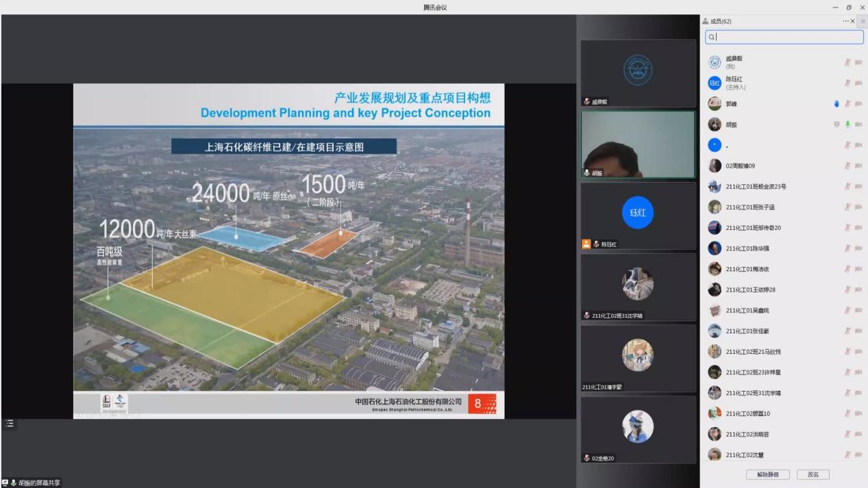868x488 pixels.
Task: Click the list icon below the shared slide
Action: click(x=10, y=424)
